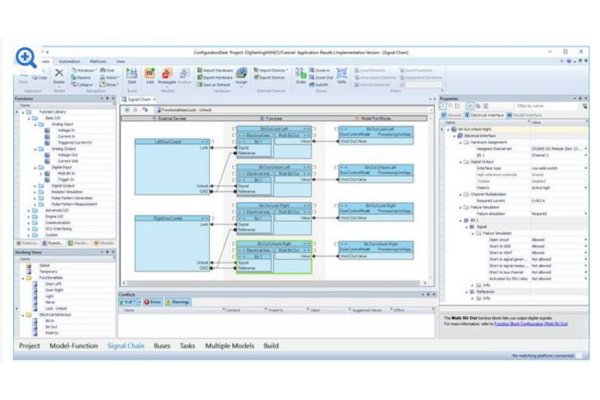This screenshot has width=600, height=400.
Task: Open the Show dropdown in Navigation group
Action: (x=109, y=84)
